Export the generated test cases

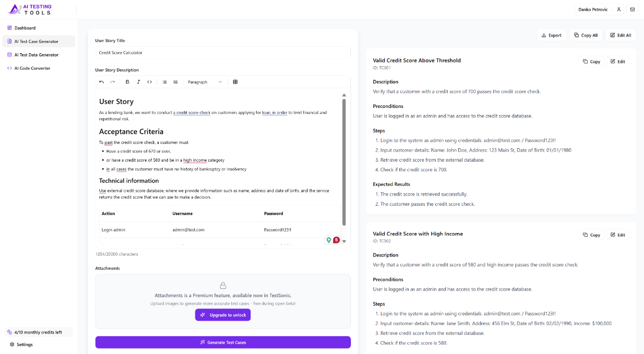pos(551,35)
